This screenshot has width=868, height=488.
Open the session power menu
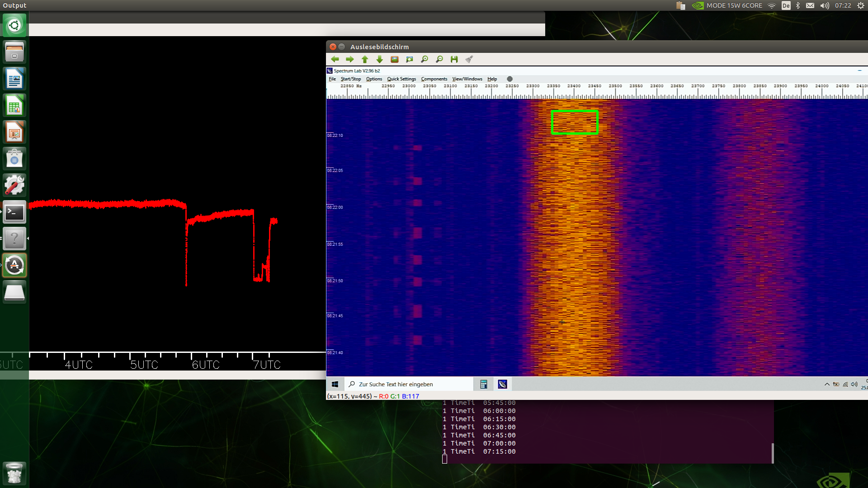tap(861, 5)
